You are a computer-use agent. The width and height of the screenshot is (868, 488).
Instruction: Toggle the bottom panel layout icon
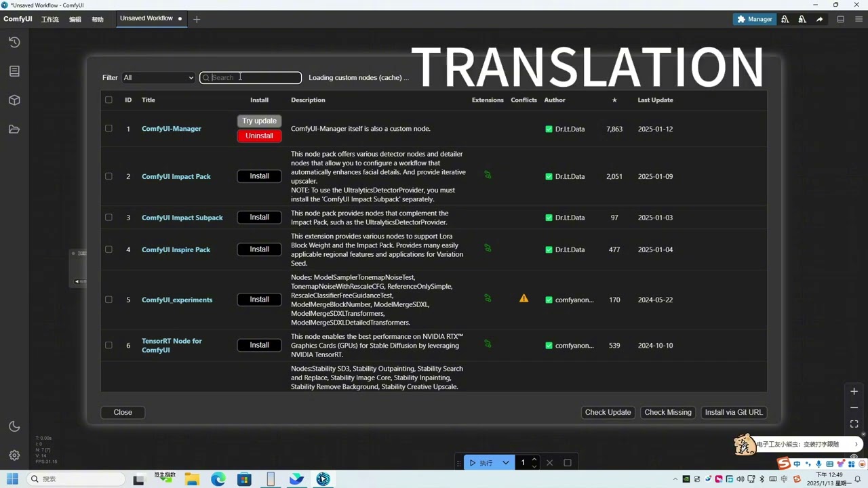pos(841,19)
